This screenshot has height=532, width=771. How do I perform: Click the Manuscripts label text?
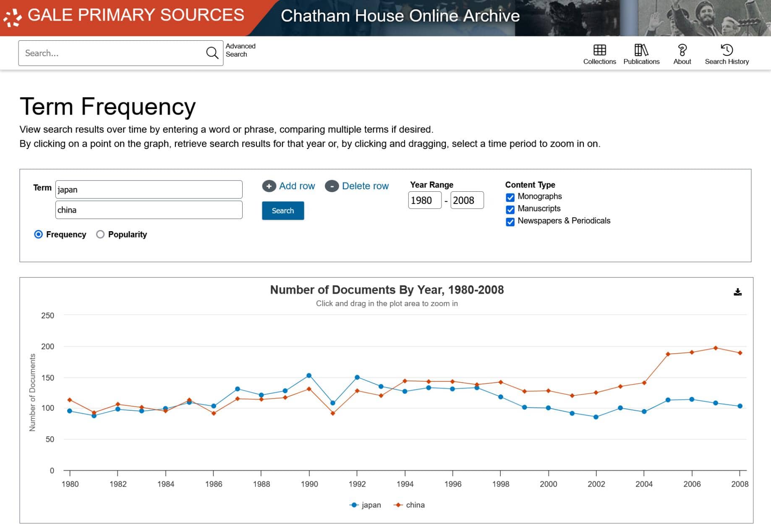(x=539, y=209)
